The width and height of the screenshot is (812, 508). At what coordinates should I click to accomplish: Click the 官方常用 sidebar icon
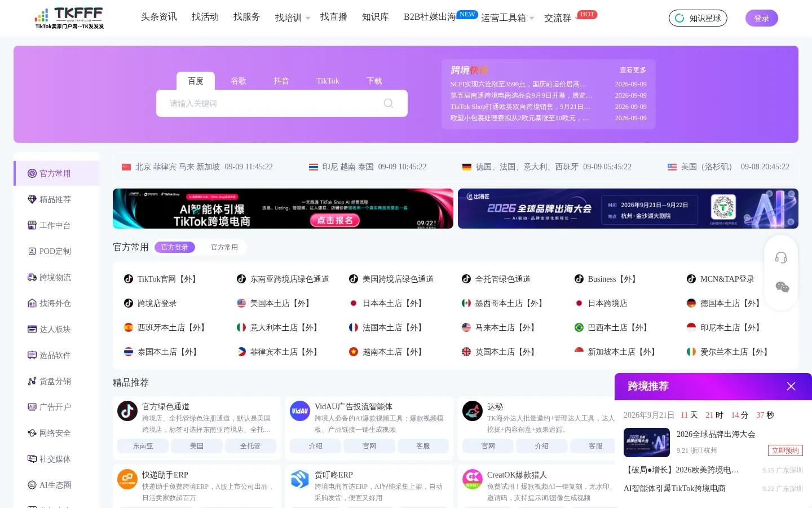tap(32, 173)
